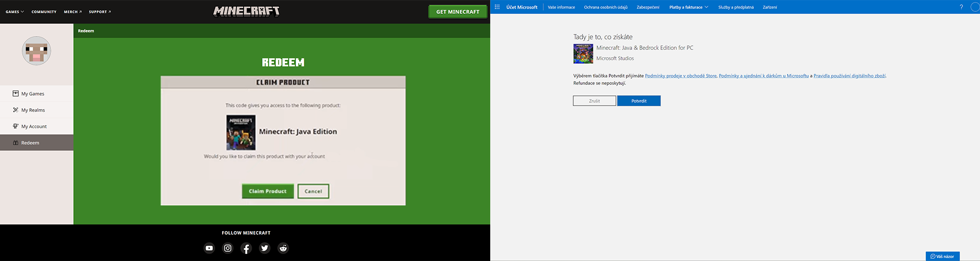Image resolution: width=980 pixels, height=261 pixels.
Task: Select My Account in the sidebar
Action: [x=37, y=127]
